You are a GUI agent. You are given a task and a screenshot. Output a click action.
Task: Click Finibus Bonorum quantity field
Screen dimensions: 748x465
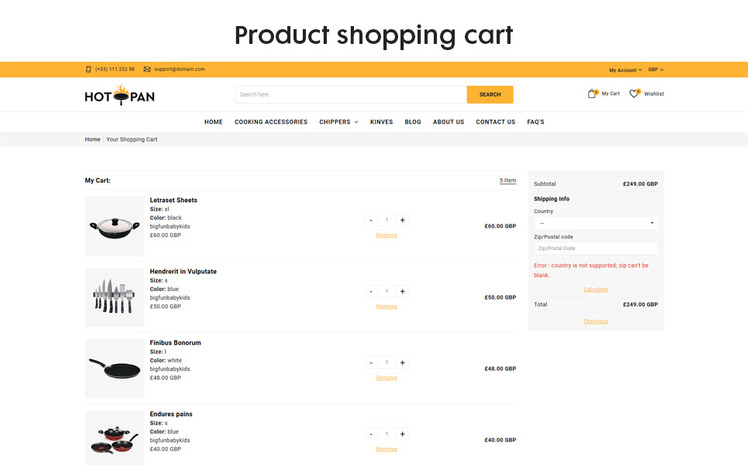point(386,362)
